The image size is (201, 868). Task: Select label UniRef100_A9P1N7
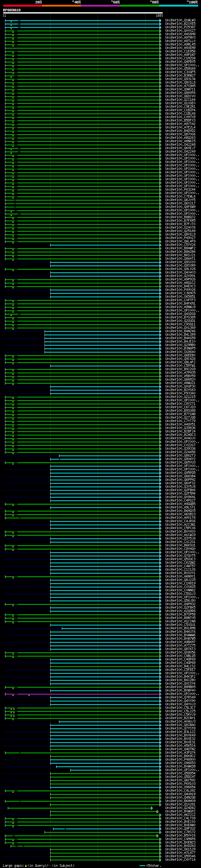pos(180,55)
